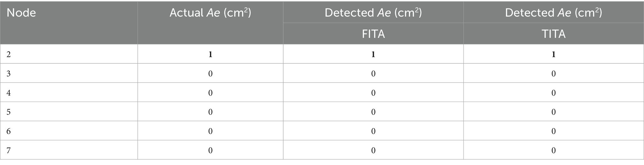Select the TITA value for node 5
This screenshot has width=644, height=165.
tap(553, 112)
